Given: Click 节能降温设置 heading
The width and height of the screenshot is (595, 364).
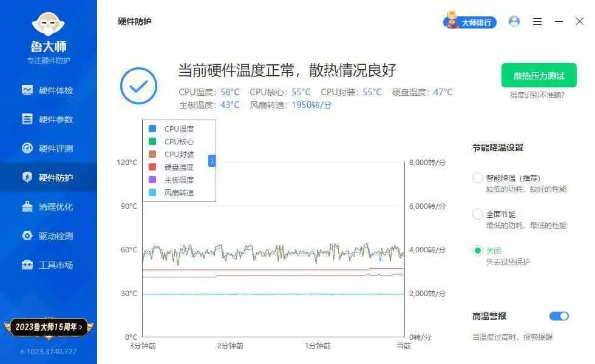Looking at the screenshot, I should 498,147.
